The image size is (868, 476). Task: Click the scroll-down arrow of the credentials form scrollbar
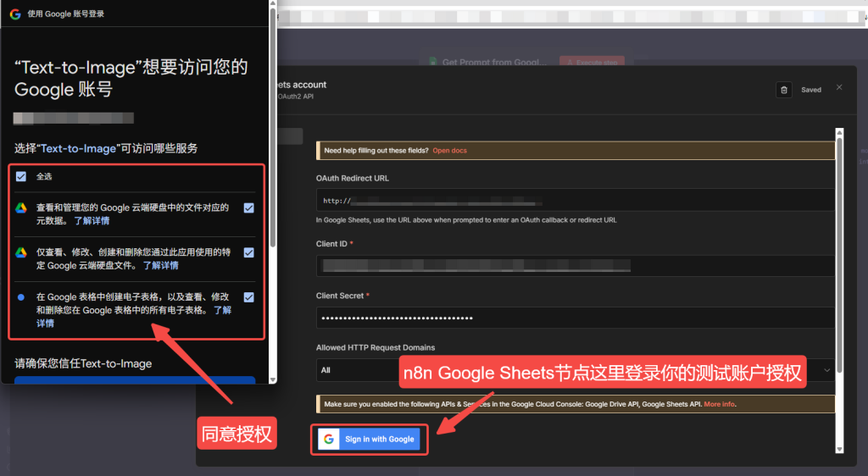coord(839,449)
